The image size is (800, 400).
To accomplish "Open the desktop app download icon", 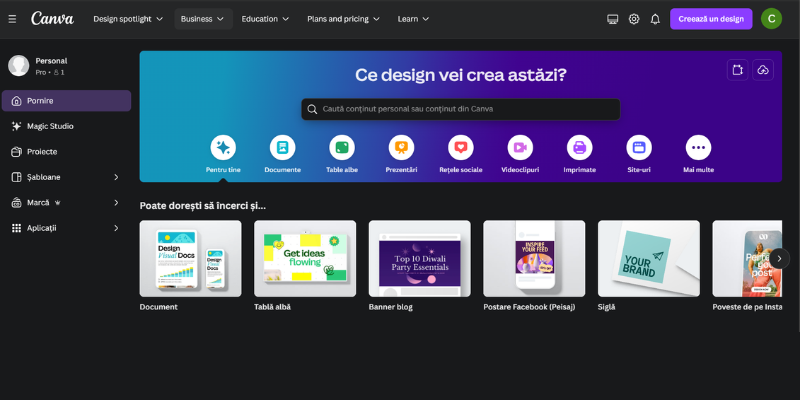I will 613,19.
